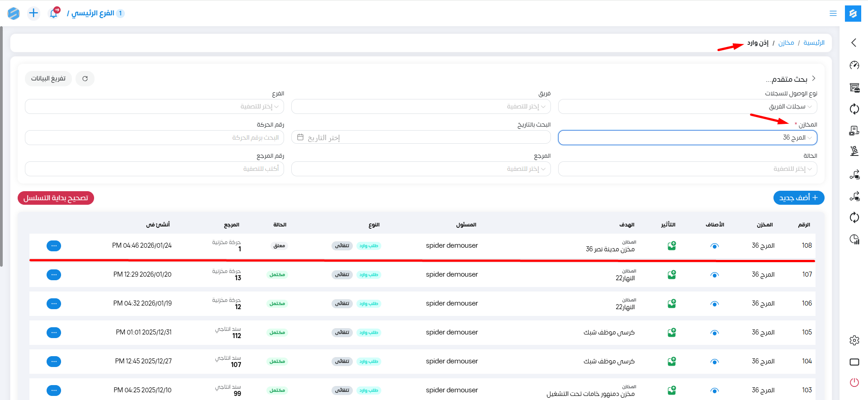Open the الحالة status dropdown
Screen dimensions: 868x400
(687, 169)
